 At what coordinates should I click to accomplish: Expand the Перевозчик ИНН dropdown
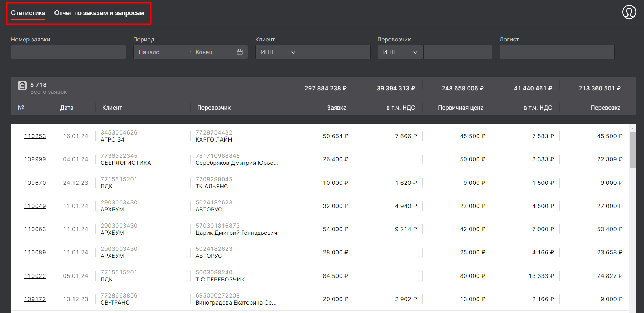pos(400,52)
